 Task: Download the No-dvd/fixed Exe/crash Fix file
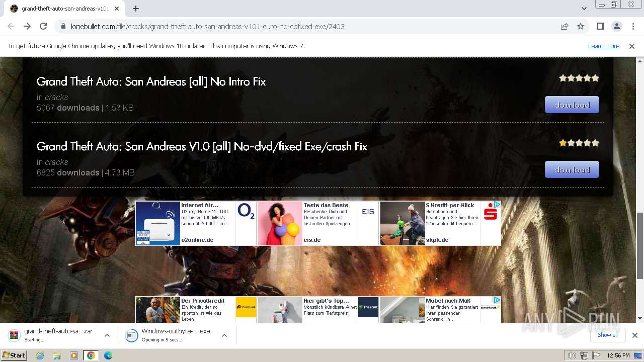click(572, 170)
